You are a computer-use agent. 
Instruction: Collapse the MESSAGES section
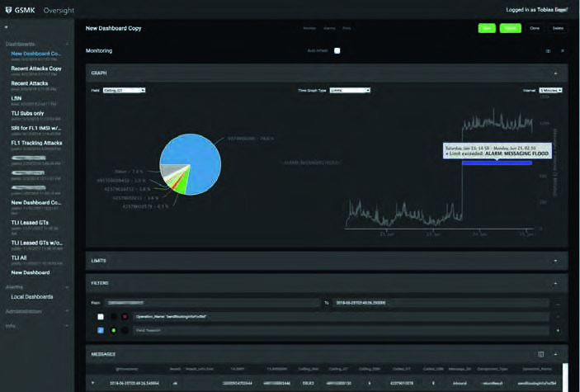pos(555,354)
